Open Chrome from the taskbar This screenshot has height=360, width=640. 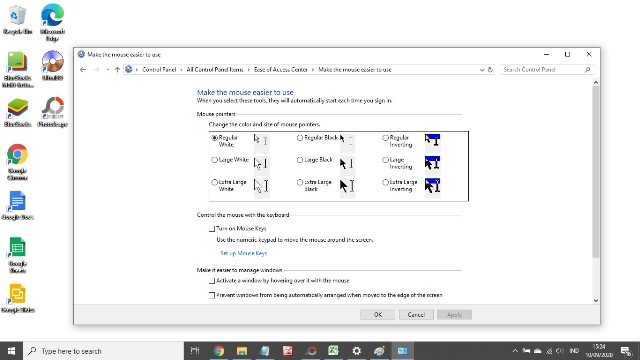(x=219, y=351)
